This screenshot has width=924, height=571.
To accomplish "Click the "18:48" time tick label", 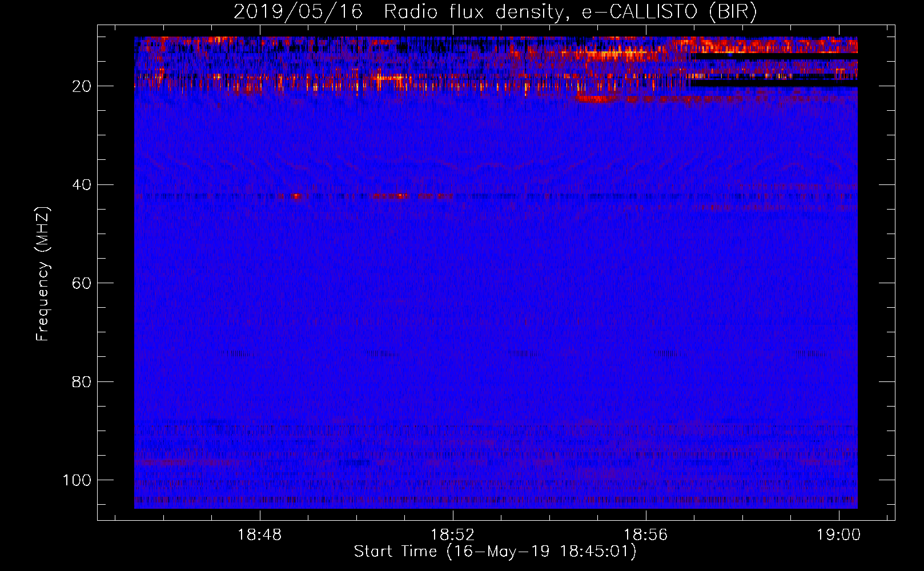I will [260, 535].
